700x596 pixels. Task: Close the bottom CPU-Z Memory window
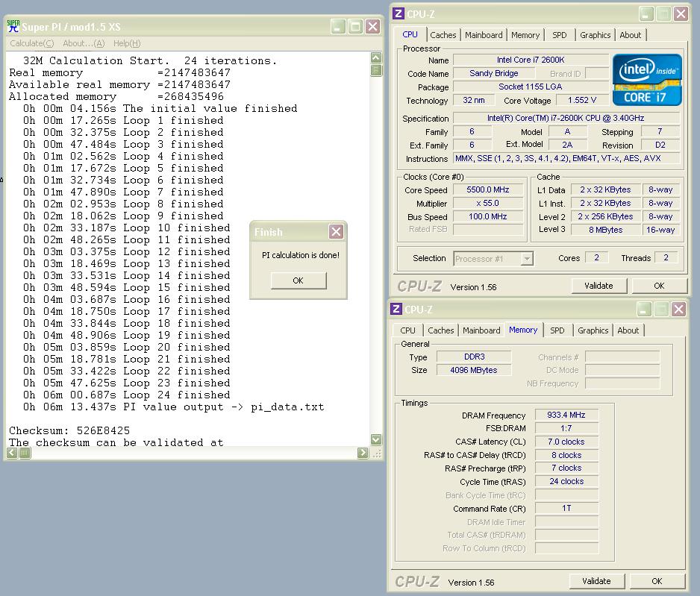click(x=678, y=310)
